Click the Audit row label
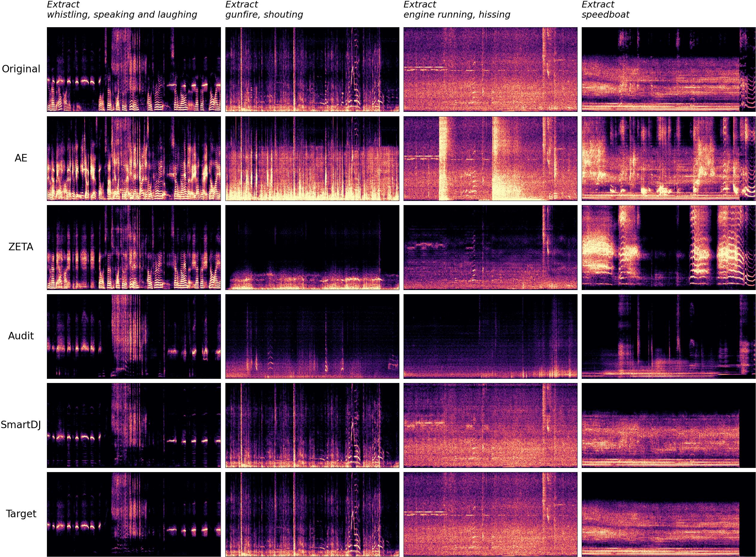The height and width of the screenshot is (557, 756). click(21, 336)
